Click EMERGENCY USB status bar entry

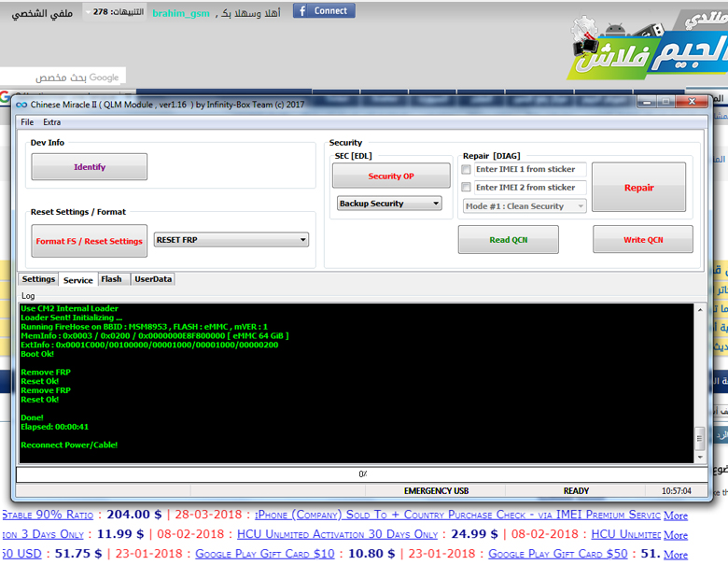click(x=436, y=490)
